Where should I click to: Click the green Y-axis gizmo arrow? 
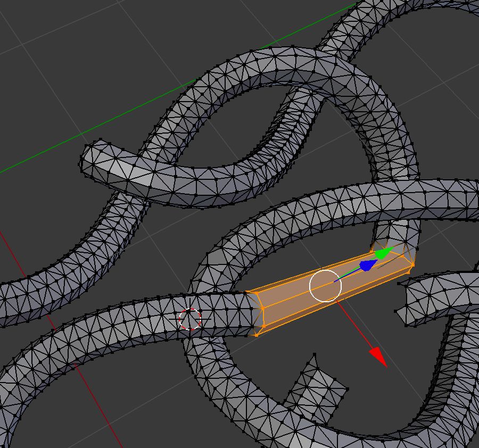384,253
